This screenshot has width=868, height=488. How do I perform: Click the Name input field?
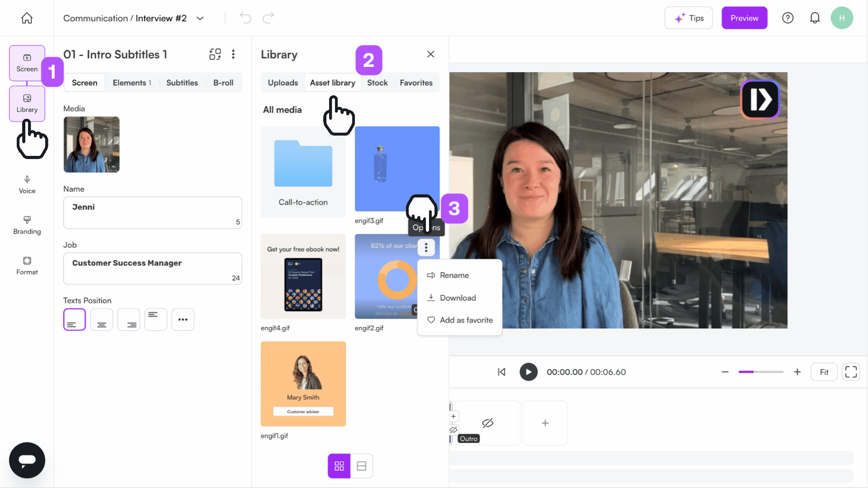coord(152,212)
